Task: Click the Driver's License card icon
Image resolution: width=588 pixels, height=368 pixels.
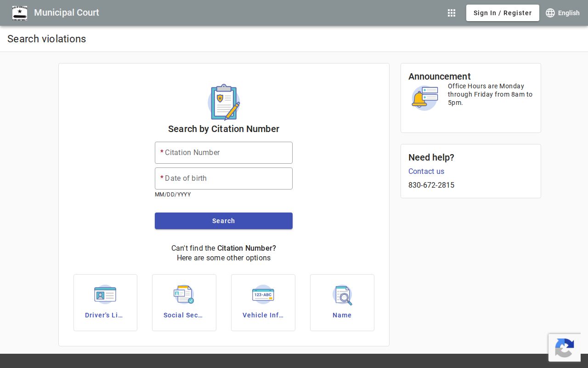Action: click(x=105, y=294)
